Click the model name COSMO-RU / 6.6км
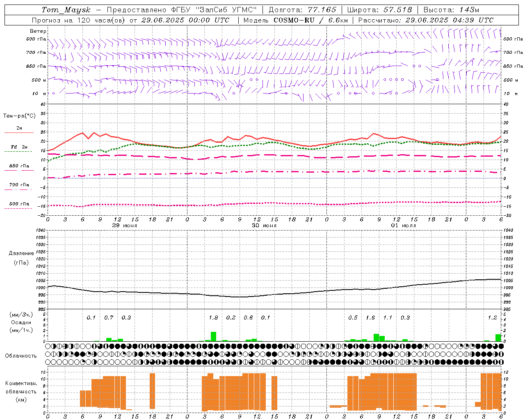525x420 pixels. pyautogui.click(x=311, y=20)
